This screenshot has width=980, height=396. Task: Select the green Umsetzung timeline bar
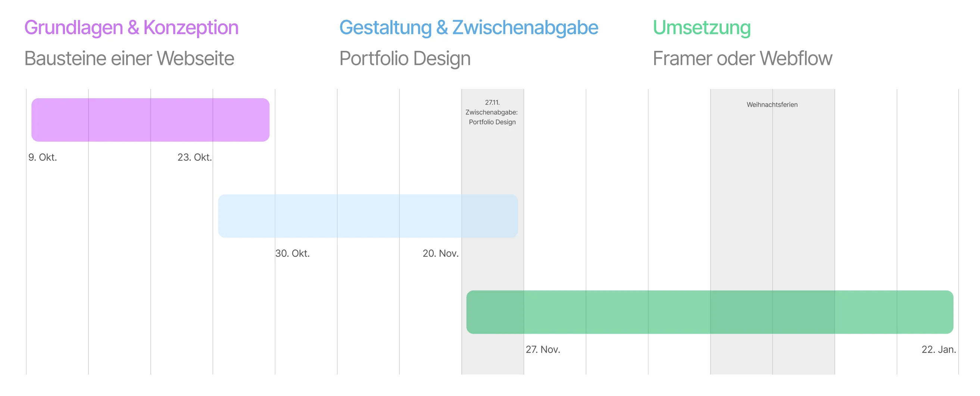point(709,312)
